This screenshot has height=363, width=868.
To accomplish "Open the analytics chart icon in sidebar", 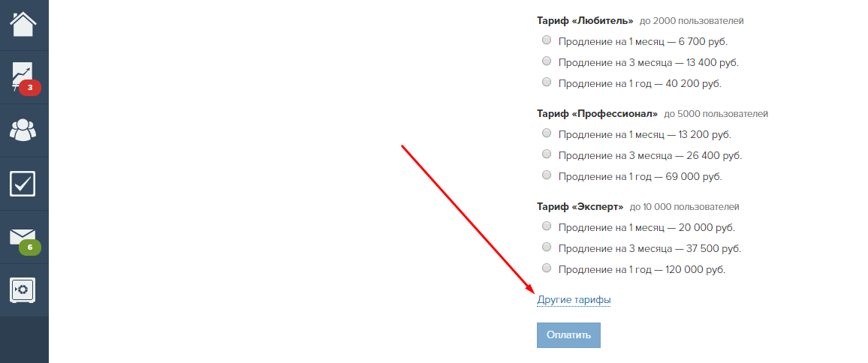I will 22,75.
